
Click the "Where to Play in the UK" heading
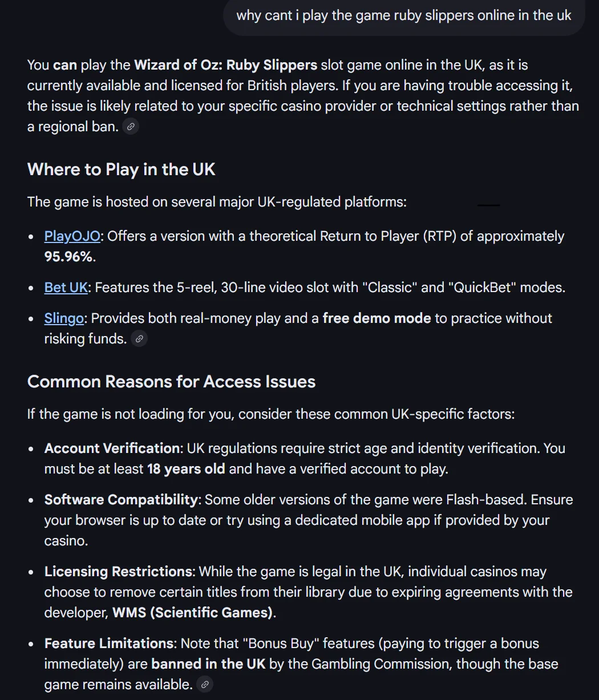122,169
